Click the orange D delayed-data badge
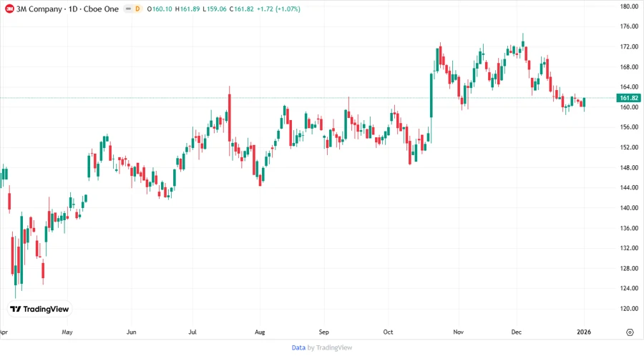This screenshot has width=644, height=356. tap(137, 9)
